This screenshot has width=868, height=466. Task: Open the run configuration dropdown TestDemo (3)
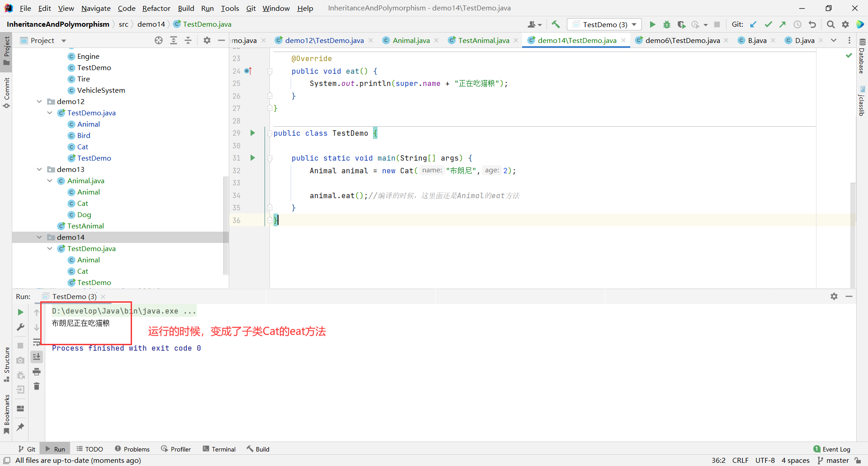click(605, 24)
